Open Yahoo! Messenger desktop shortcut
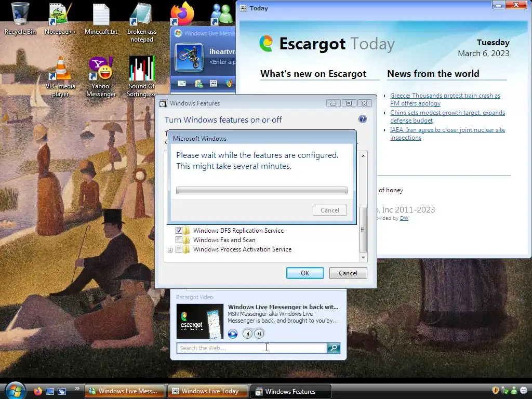 [101, 76]
